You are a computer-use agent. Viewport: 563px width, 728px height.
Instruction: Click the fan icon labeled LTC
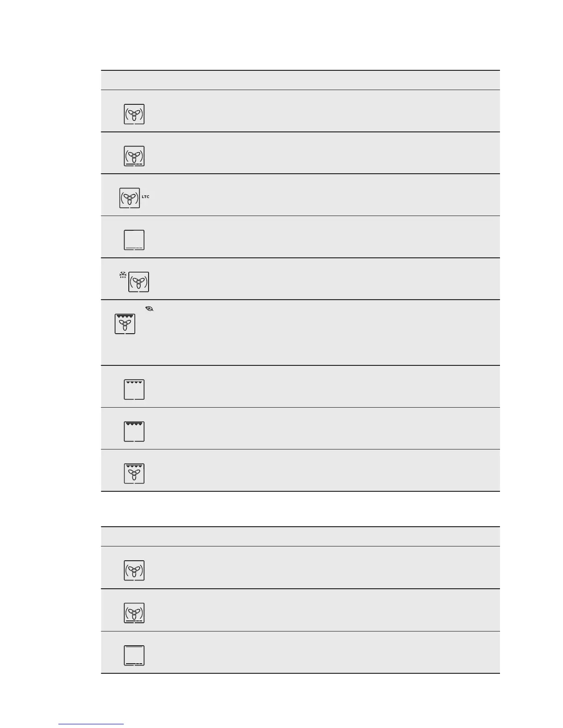[130, 198]
